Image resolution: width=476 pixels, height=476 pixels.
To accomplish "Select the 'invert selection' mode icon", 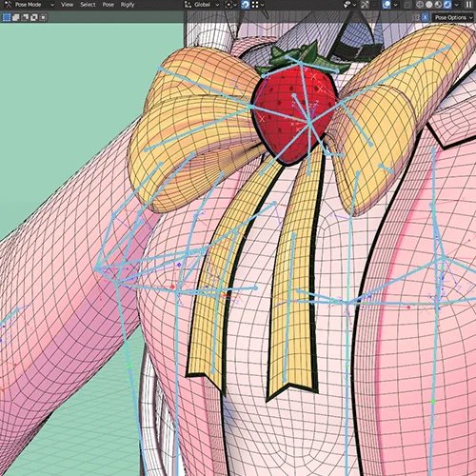I will coord(33,17).
